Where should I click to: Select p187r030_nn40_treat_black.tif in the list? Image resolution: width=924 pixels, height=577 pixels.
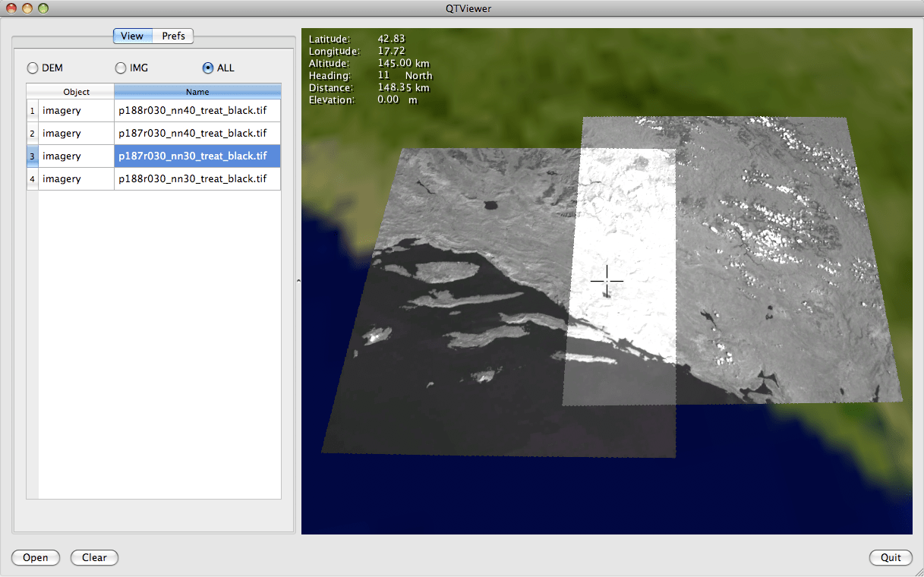pos(197,133)
